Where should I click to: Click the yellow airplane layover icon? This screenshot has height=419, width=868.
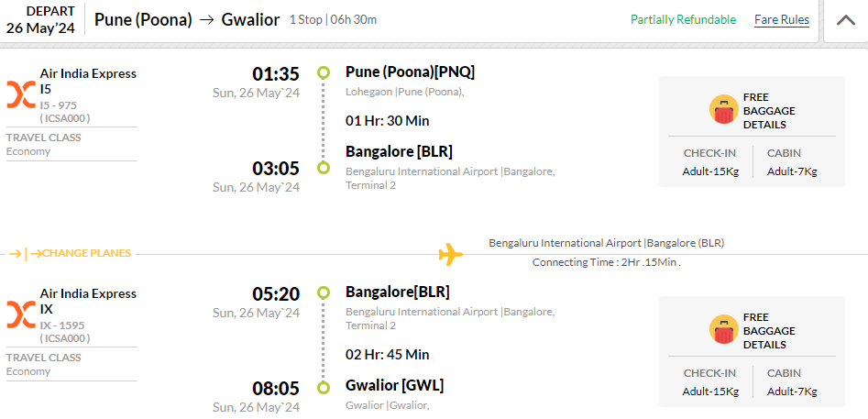pos(451,255)
